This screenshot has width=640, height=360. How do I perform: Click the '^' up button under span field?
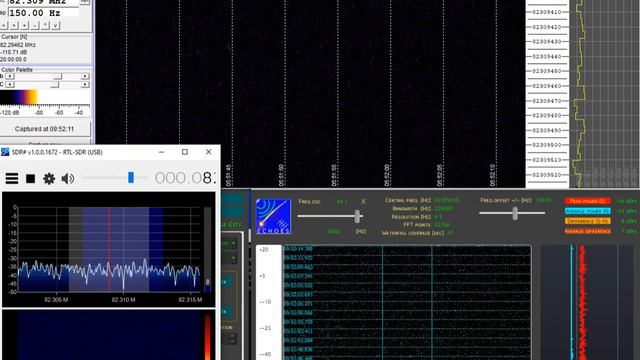46,25
